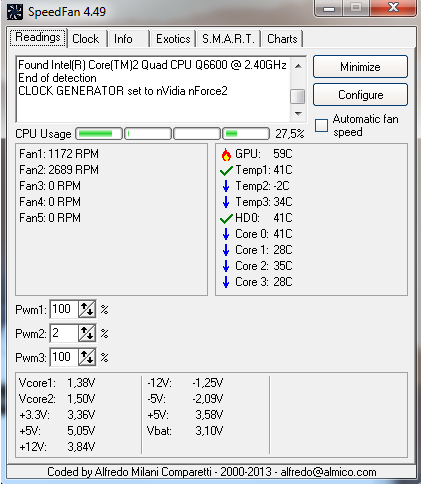The height and width of the screenshot is (485, 422).
Task: Open the S.M.A.R.T. tab
Action: point(228,39)
